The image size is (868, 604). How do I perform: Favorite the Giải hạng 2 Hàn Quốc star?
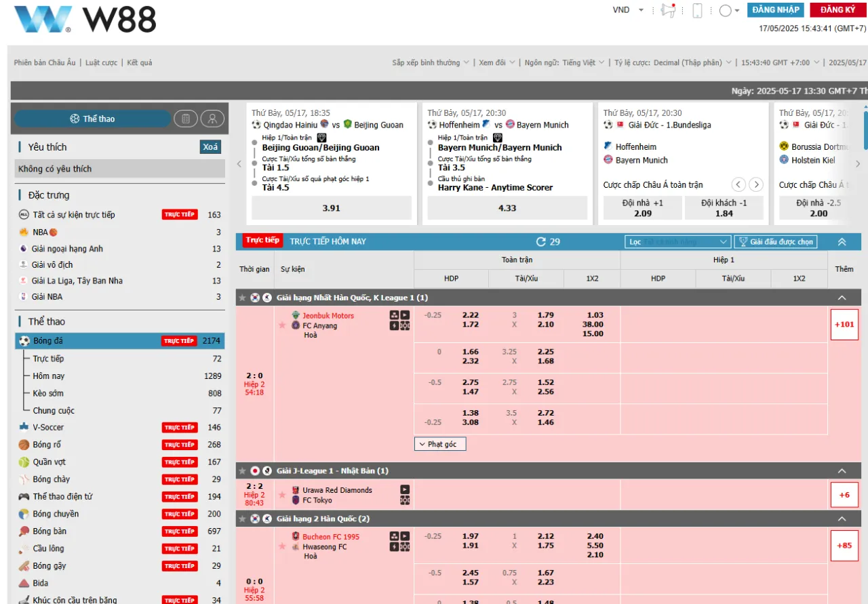click(242, 519)
